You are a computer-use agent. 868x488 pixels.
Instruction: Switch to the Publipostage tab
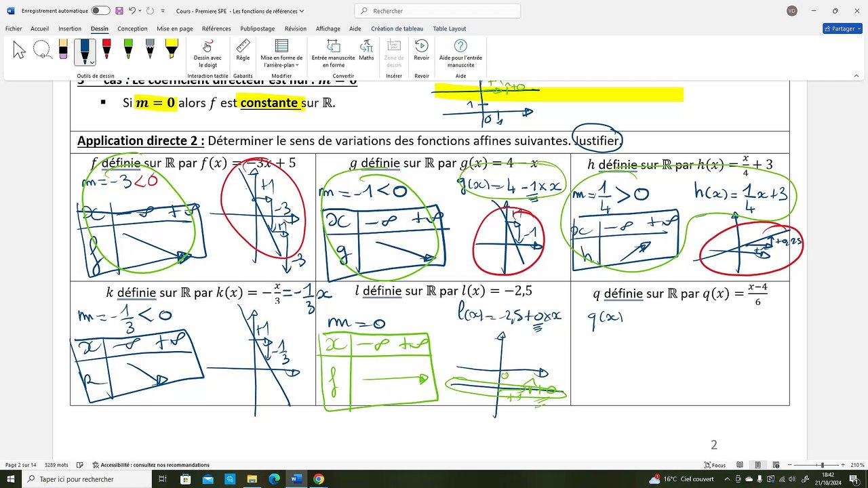coord(258,28)
